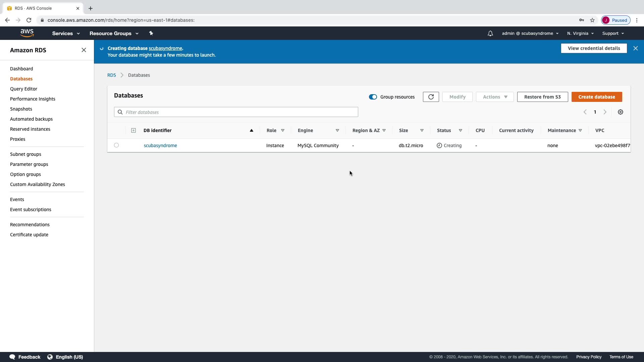This screenshot has height=362, width=644.
Task: Toggle the Group resources switch
Action: pyautogui.click(x=373, y=97)
